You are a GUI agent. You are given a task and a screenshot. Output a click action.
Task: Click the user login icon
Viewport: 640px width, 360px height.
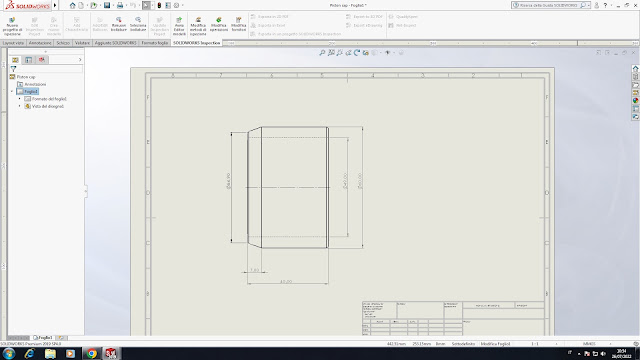597,5
